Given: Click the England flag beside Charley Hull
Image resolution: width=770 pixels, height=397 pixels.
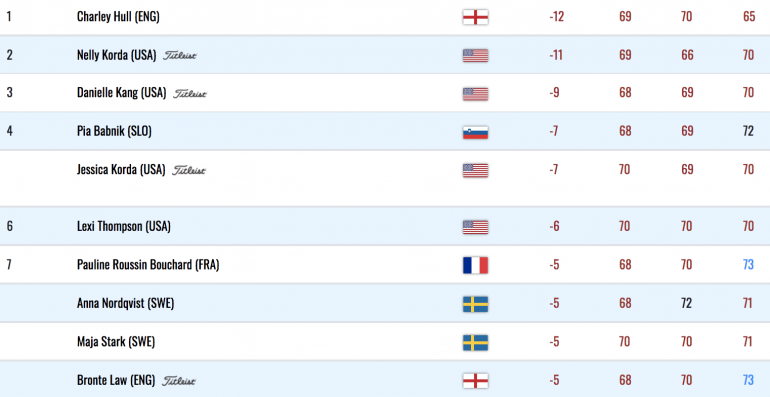Looking at the screenshot, I should pyautogui.click(x=475, y=17).
